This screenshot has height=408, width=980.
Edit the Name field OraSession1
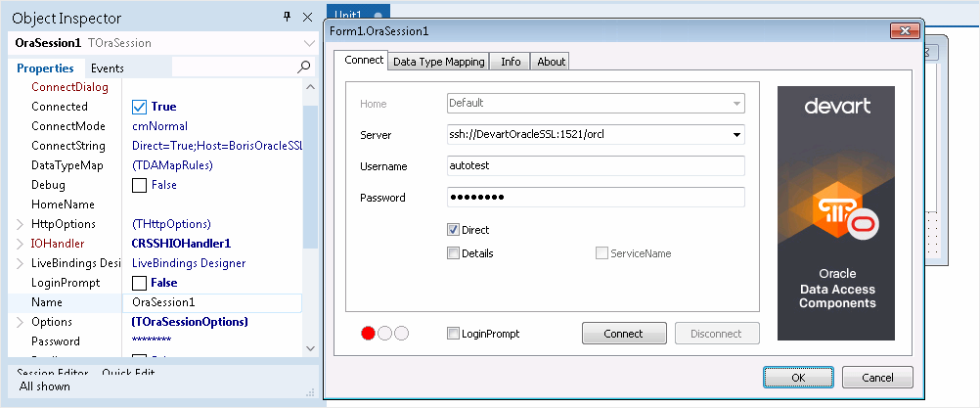212,302
